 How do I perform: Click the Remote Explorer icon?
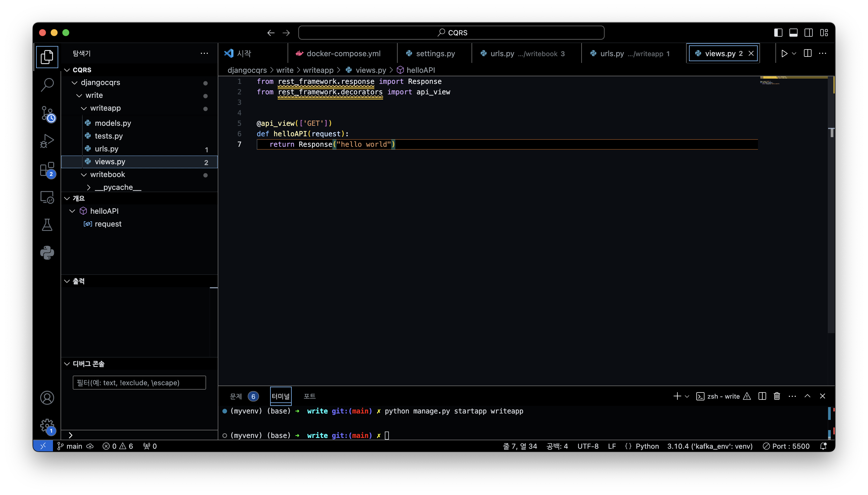[x=47, y=197]
